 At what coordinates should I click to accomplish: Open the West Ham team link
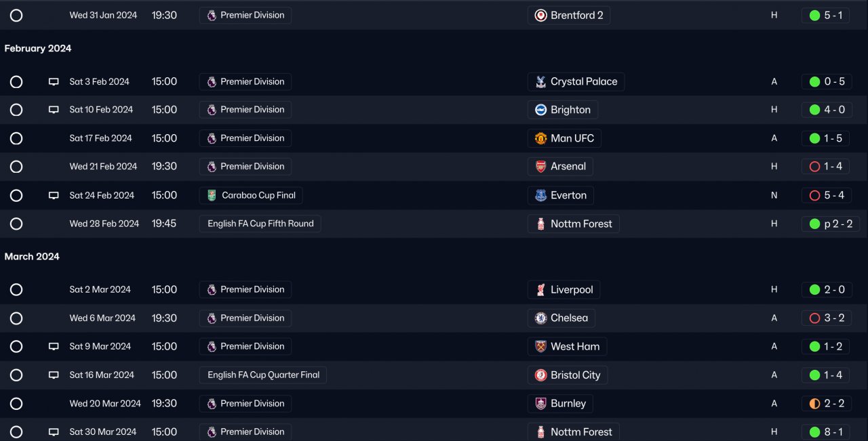[x=567, y=346]
